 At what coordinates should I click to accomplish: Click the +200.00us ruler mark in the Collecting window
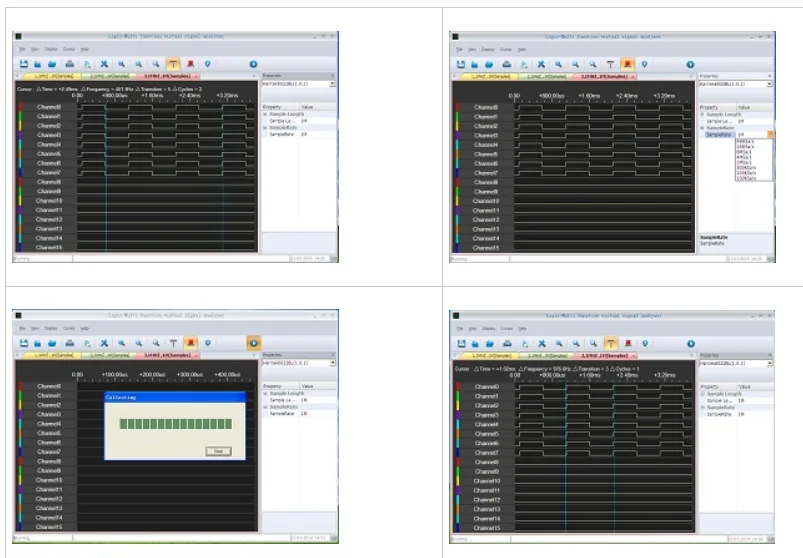tap(152, 375)
